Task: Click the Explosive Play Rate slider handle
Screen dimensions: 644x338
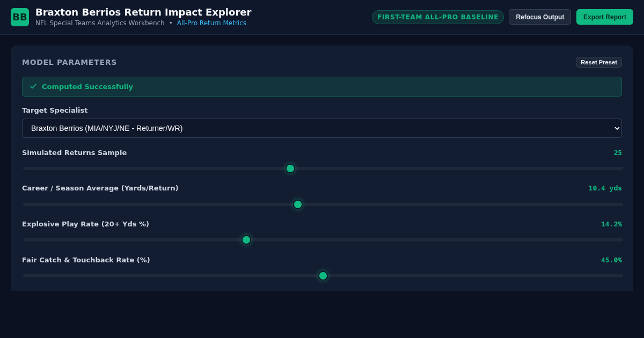Action: pyautogui.click(x=246, y=240)
